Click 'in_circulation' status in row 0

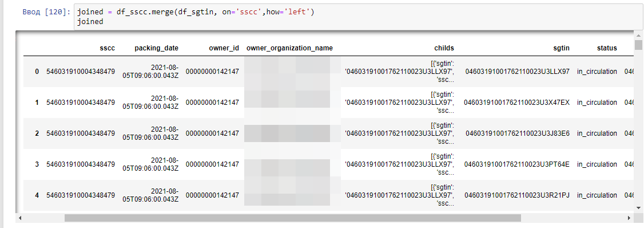(x=597, y=72)
